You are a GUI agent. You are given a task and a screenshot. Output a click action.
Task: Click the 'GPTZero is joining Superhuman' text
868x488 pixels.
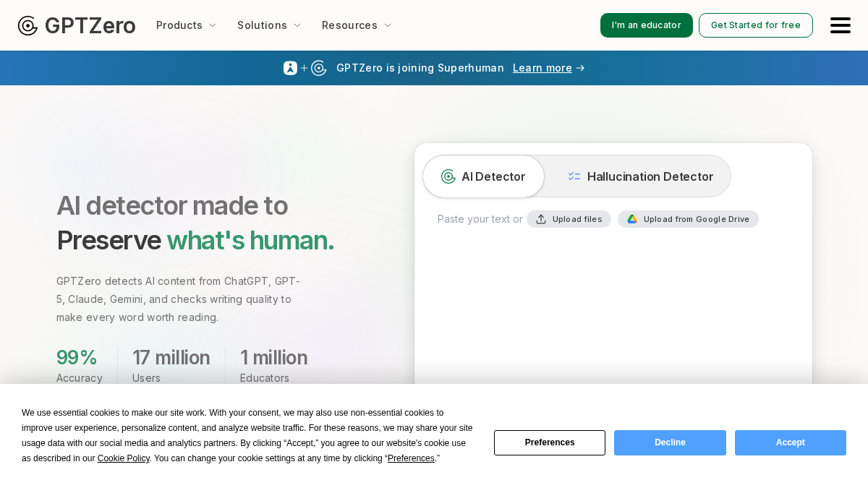[x=420, y=68]
